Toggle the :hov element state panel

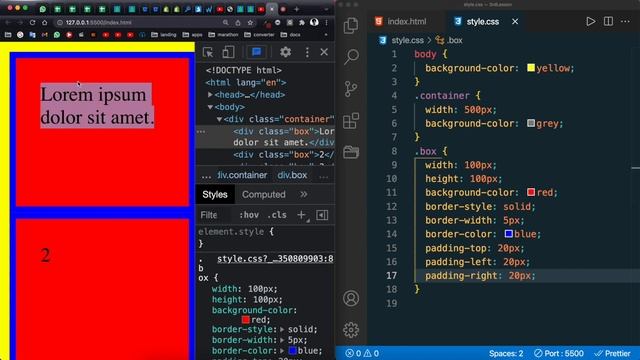click(x=249, y=215)
